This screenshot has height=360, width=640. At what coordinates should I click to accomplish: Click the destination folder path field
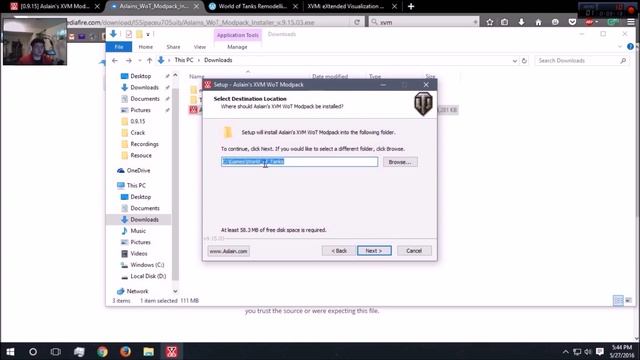click(x=299, y=162)
